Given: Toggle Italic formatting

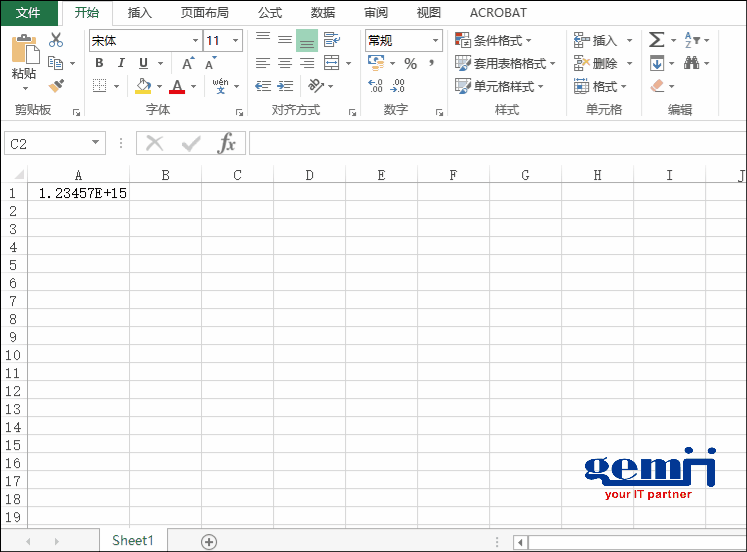Looking at the screenshot, I should click(121, 63).
